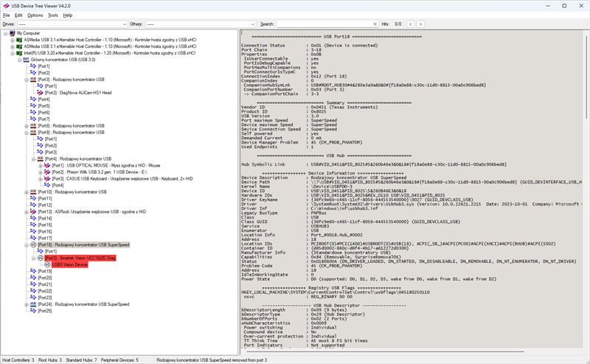Clear the search field with the X button
Viewport: 590px width, 364px height.
pos(375,24)
